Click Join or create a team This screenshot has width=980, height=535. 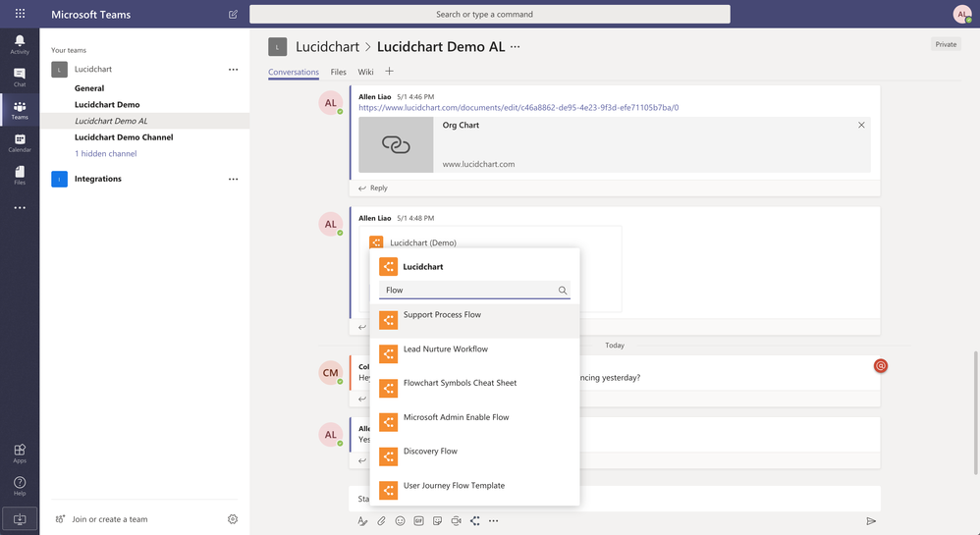click(109, 518)
